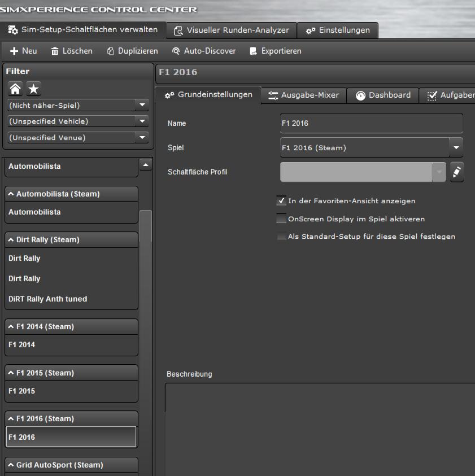The height and width of the screenshot is (476, 475).
Task: Open the Schaltfläche Profil dropdown
Action: [x=439, y=172]
